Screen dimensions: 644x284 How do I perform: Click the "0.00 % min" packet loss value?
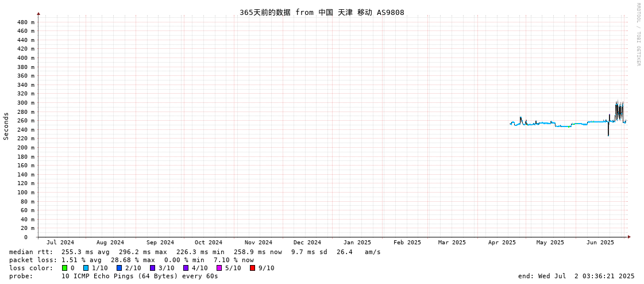[184, 260]
